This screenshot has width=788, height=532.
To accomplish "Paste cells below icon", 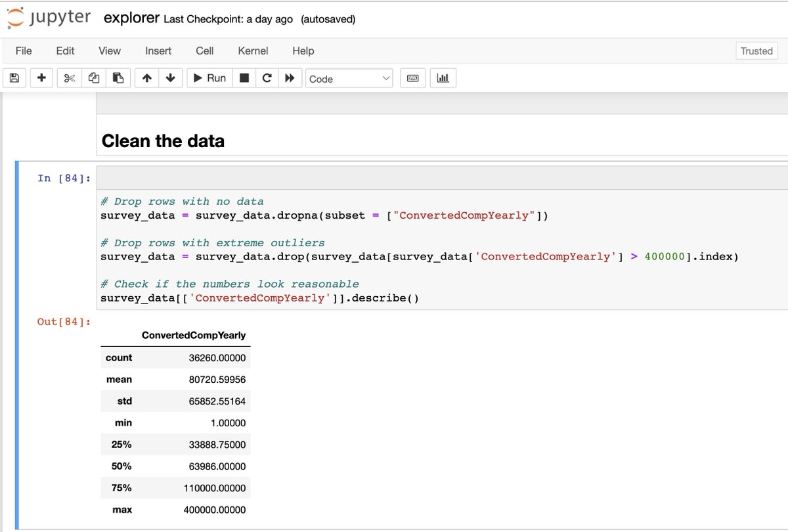I will [118, 78].
